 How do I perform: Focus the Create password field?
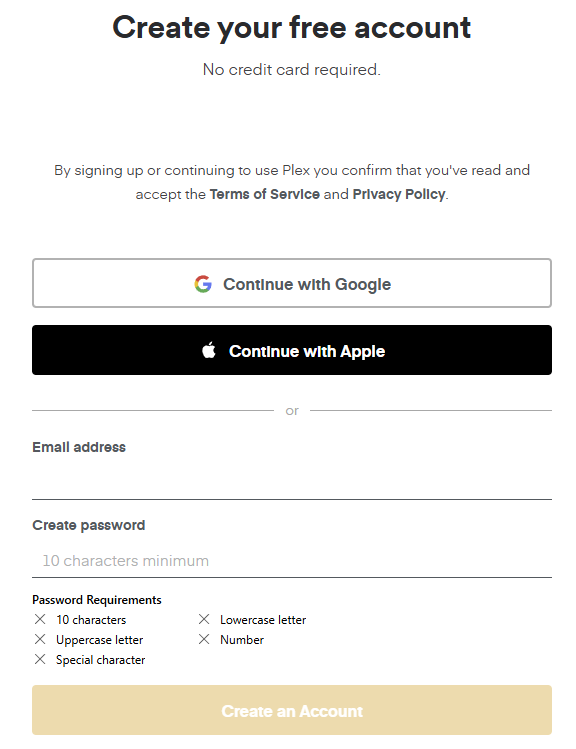[292, 560]
